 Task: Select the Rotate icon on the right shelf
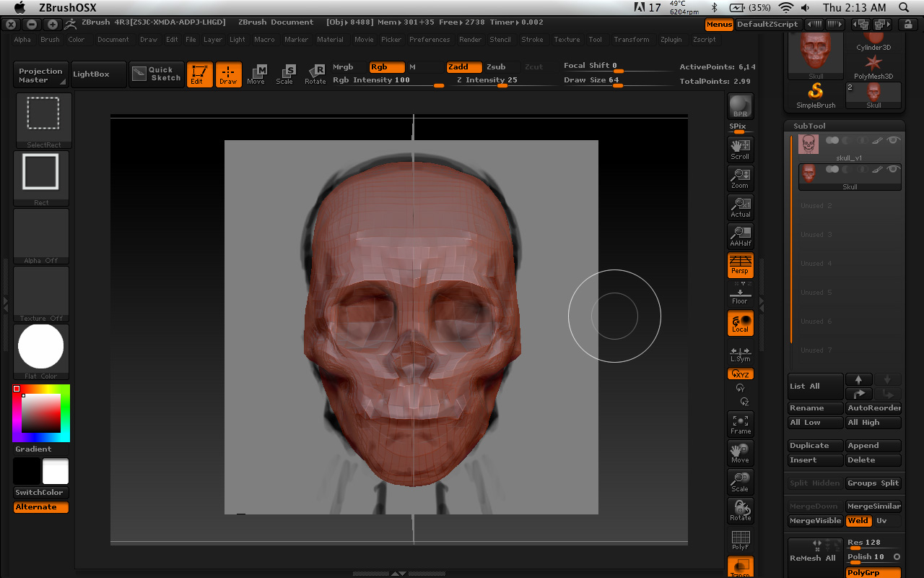click(x=740, y=509)
